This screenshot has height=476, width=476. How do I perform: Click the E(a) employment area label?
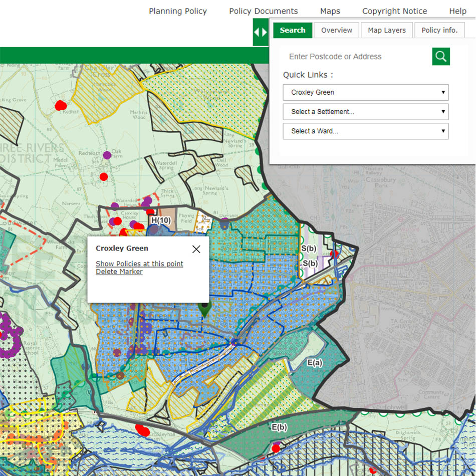(x=315, y=363)
